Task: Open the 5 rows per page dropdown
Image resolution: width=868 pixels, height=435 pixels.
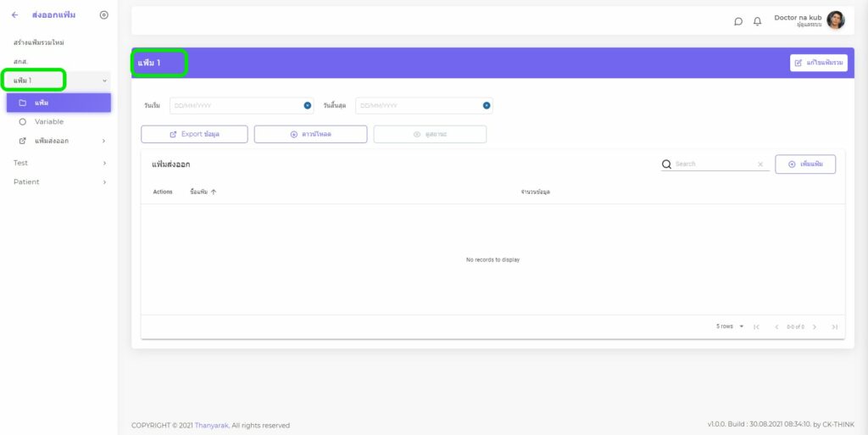Action: [730, 326]
